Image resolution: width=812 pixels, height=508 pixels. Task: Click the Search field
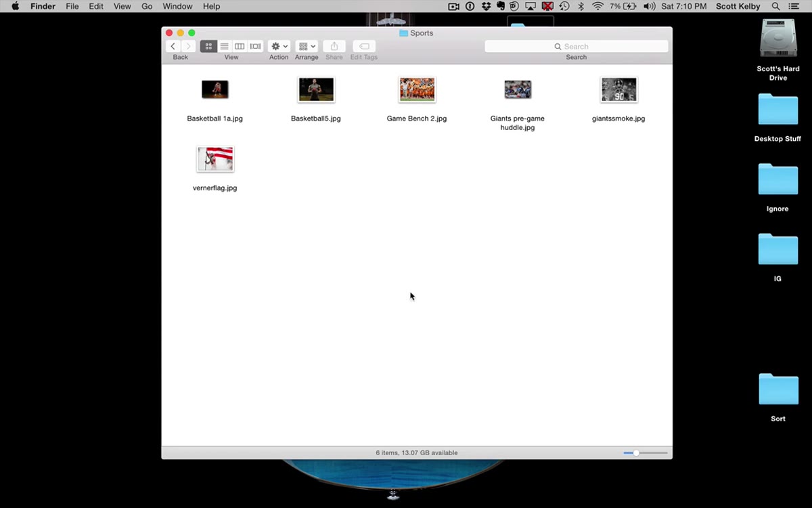577,46
